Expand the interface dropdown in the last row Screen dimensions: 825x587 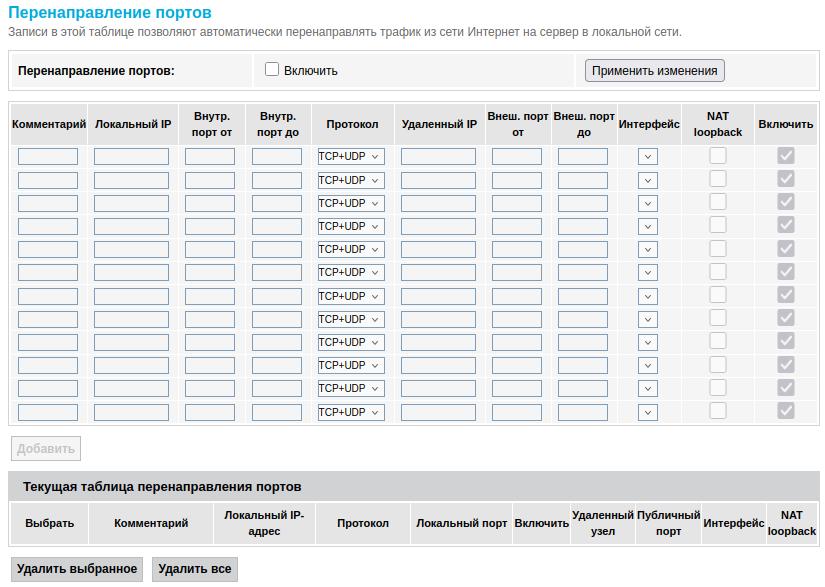coord(648,412)
